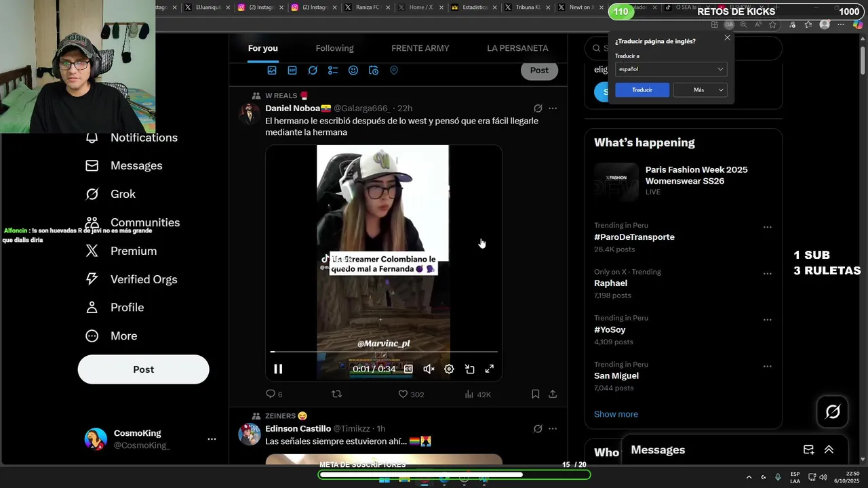Open more options on Daniel Noboa post
Image resolution: width=868 pixels, height=488 pixels.
[x=553, y=108]
